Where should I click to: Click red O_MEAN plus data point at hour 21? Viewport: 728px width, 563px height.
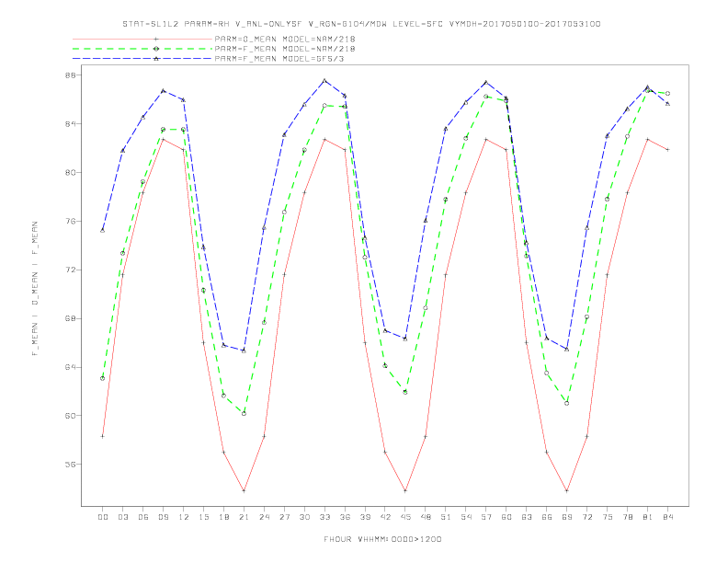[x=244, y=490]
